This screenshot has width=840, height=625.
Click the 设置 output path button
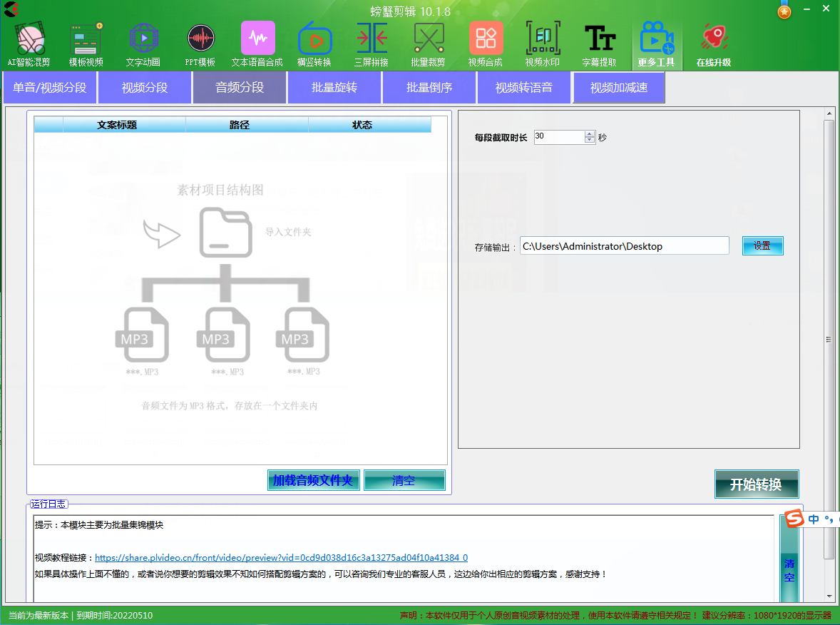762,245
